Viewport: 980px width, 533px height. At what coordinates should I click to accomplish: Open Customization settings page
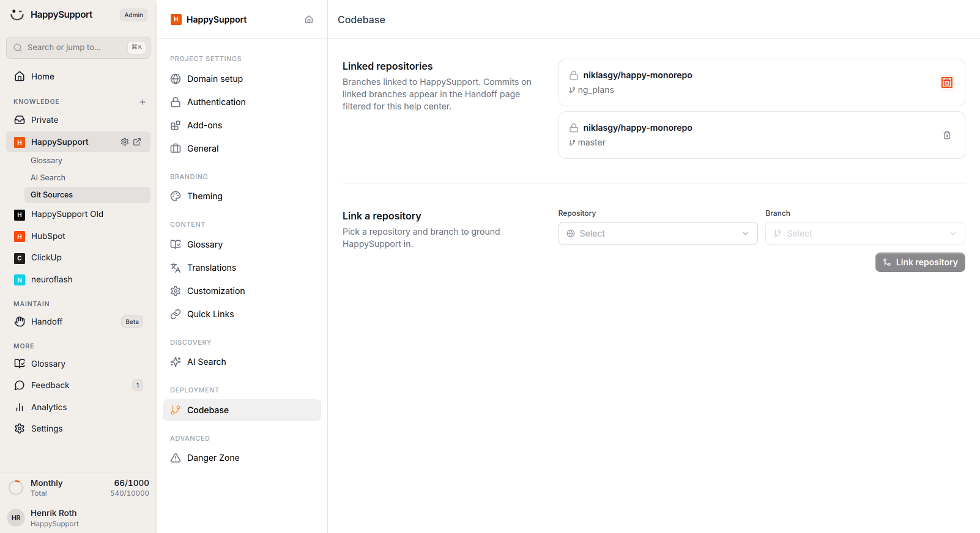(x=242, y=291)
